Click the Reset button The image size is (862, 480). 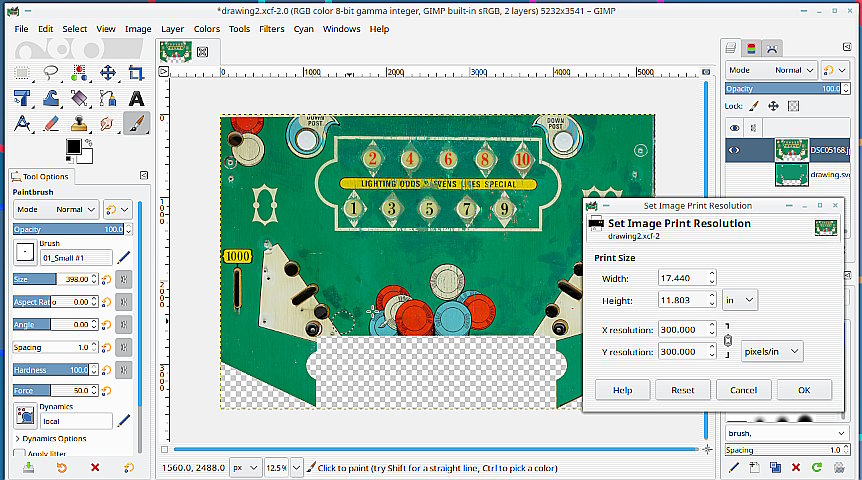pyautogui.click(x=683, y=390)
